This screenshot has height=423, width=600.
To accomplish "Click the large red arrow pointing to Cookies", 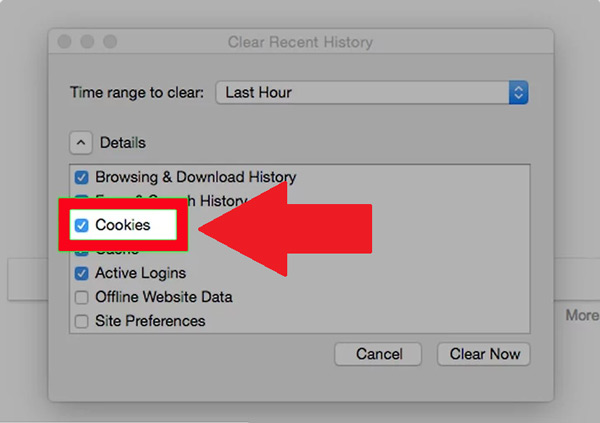I will (x=300, y=231).
